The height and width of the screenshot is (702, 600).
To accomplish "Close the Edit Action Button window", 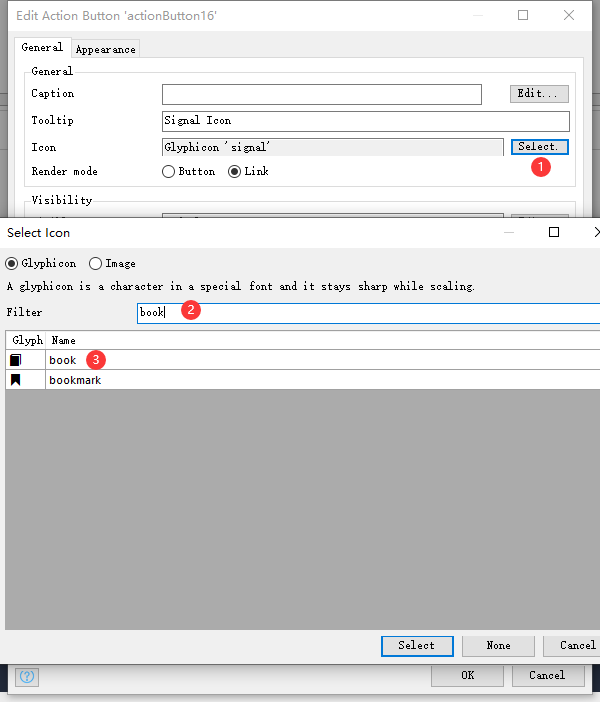I will coord(569,15).
